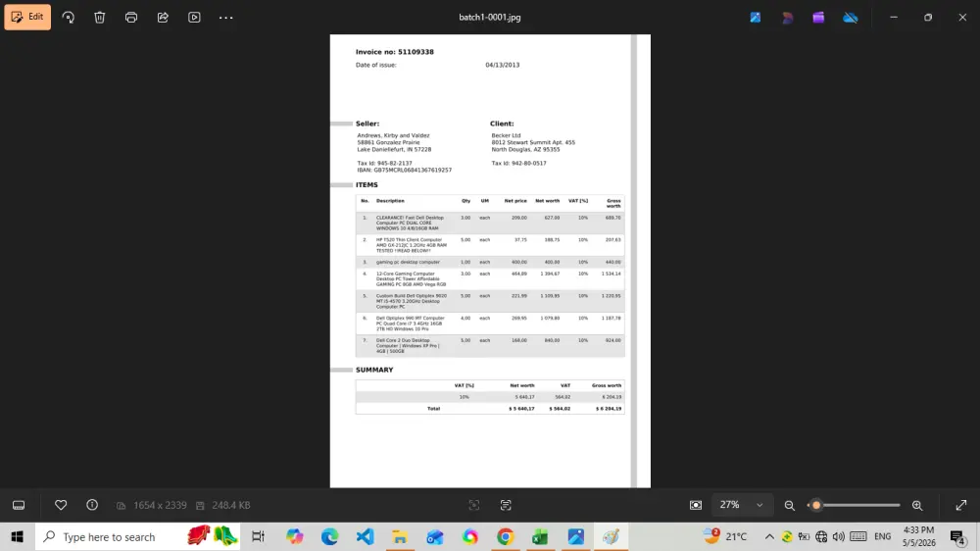The height and width of the screenshot is (551, 980).
Task: Click the scan text icon in the bottom bar
Action: [x=506, y=505]
